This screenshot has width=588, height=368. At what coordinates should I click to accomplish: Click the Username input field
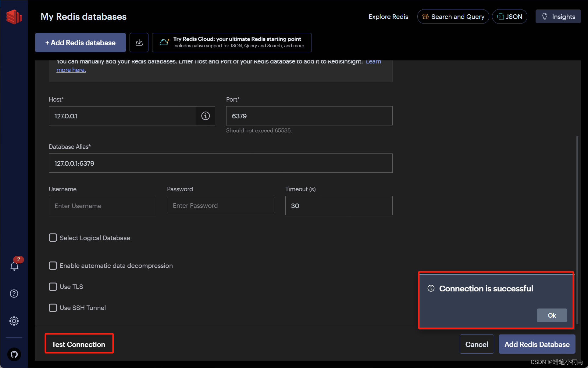[102, 206]
